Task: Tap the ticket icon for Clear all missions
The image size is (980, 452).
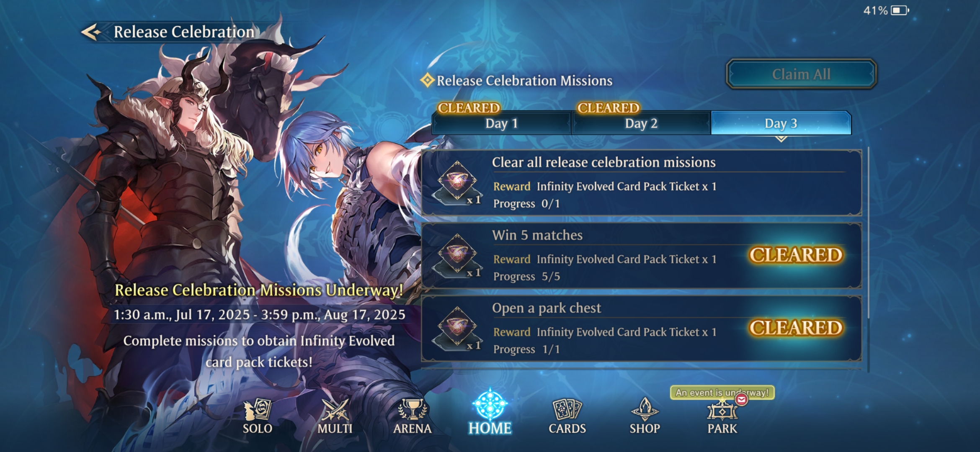Action: (457, 183)
